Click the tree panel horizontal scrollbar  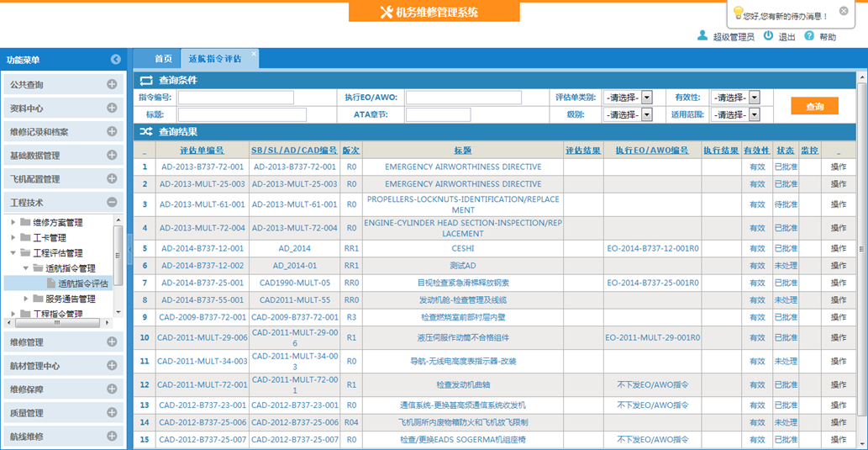coord(59,322)
